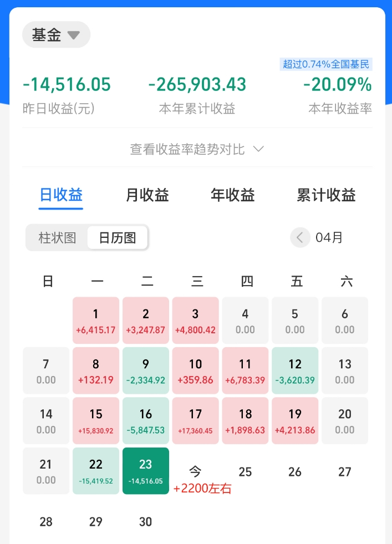Viewport: 392px width, 544px height.
Task: Switch to 日收益 tab
Action: [x=61, y=195]
